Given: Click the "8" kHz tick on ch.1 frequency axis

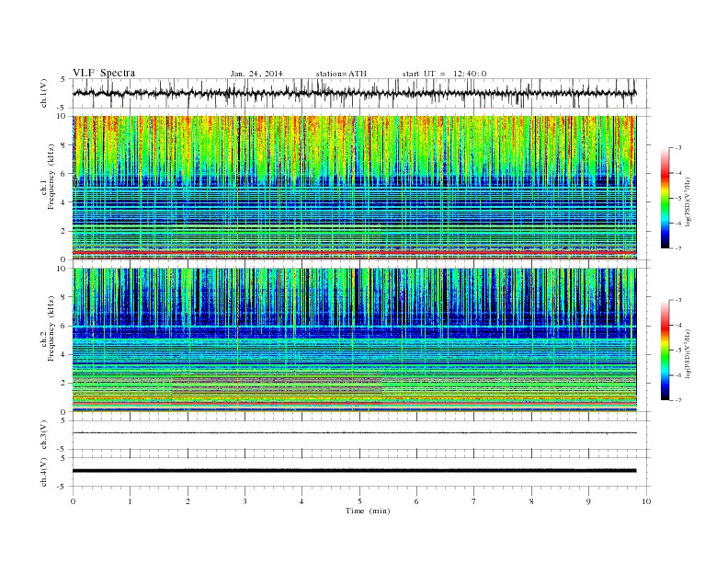Looking at the screenshot, I should point(63,145).
